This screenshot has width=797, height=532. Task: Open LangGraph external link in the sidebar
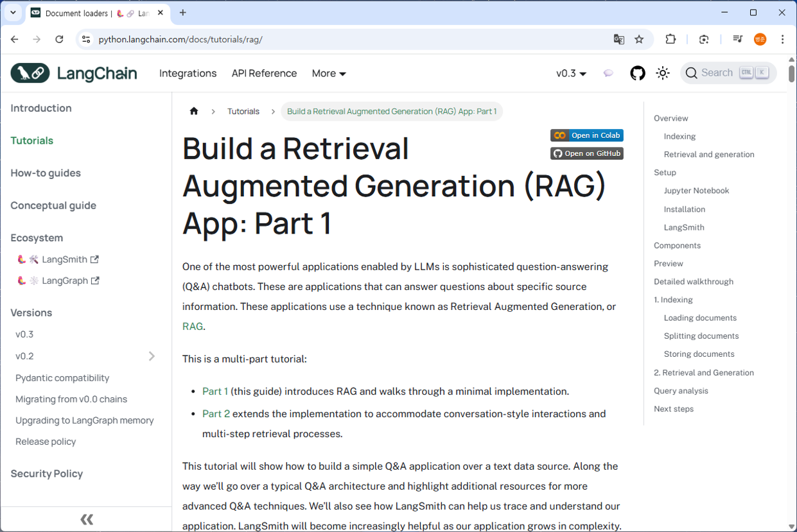pos(58,280)
